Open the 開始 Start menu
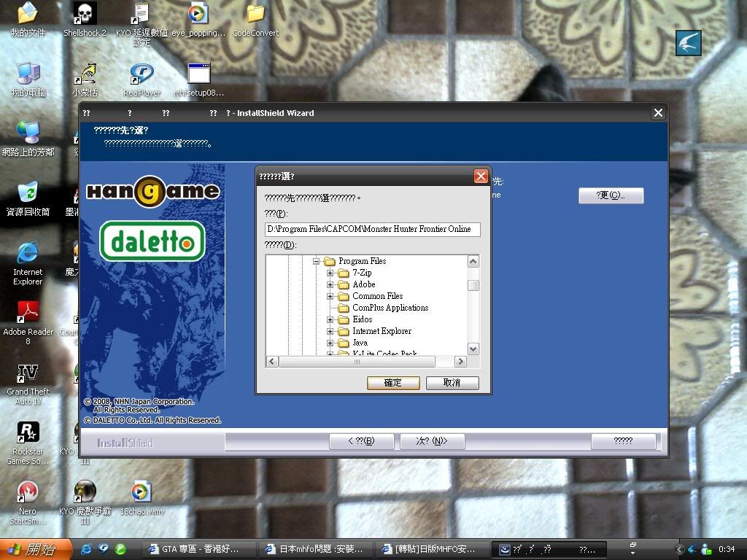747x560 pixels. click(36, 550)
